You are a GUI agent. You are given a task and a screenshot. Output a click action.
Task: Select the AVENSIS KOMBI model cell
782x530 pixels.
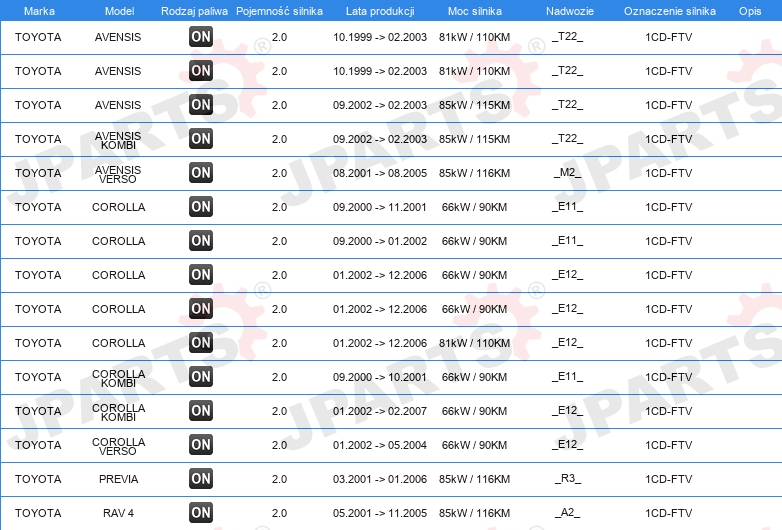(x=118, y=141)
